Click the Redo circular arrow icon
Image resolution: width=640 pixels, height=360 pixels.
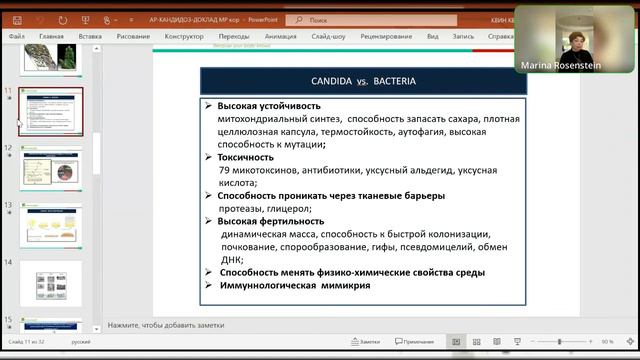[x=62, y=20]
